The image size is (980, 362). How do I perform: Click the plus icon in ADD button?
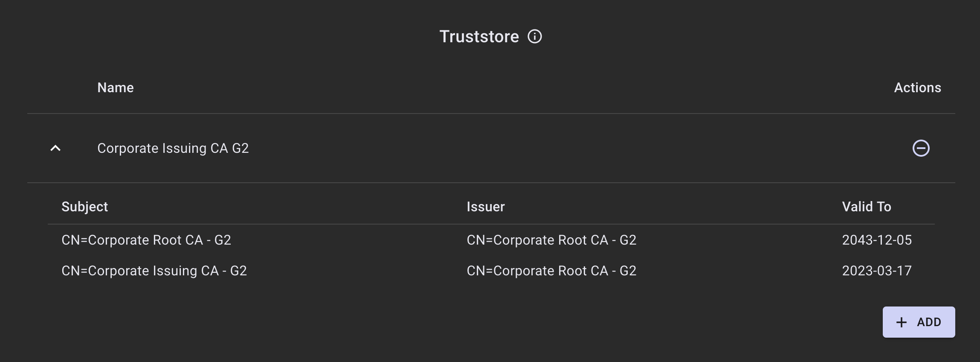coord(901,322)
